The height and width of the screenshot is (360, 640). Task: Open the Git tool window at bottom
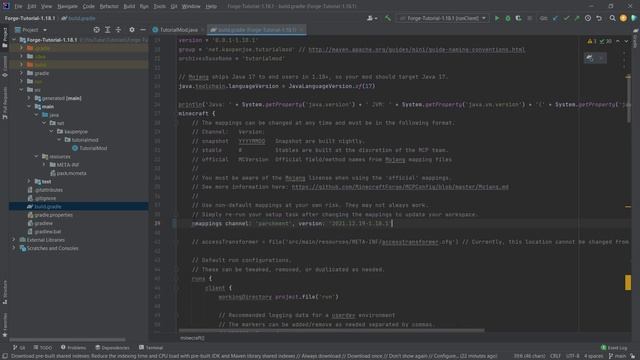pyautogui.click(x=19, y=348)
